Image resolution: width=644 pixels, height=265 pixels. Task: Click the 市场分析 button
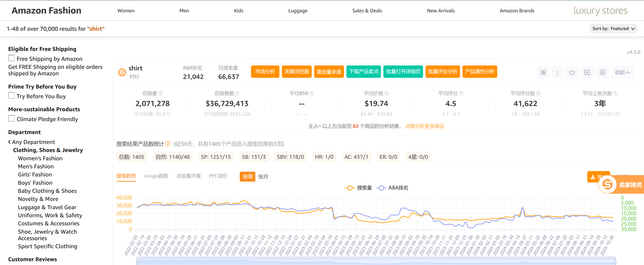click(265, 72)
